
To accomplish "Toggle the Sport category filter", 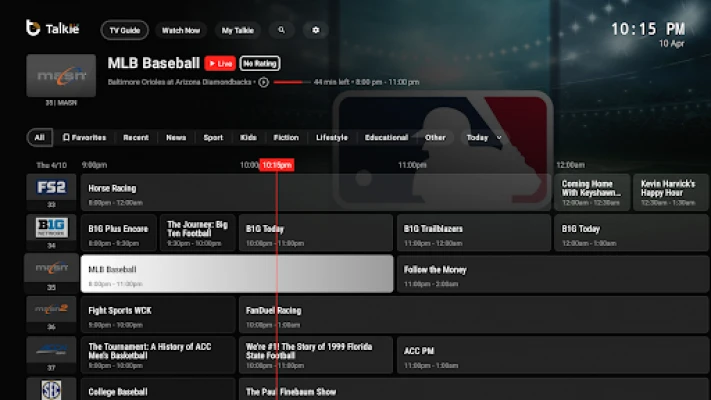I will [213, 137].
